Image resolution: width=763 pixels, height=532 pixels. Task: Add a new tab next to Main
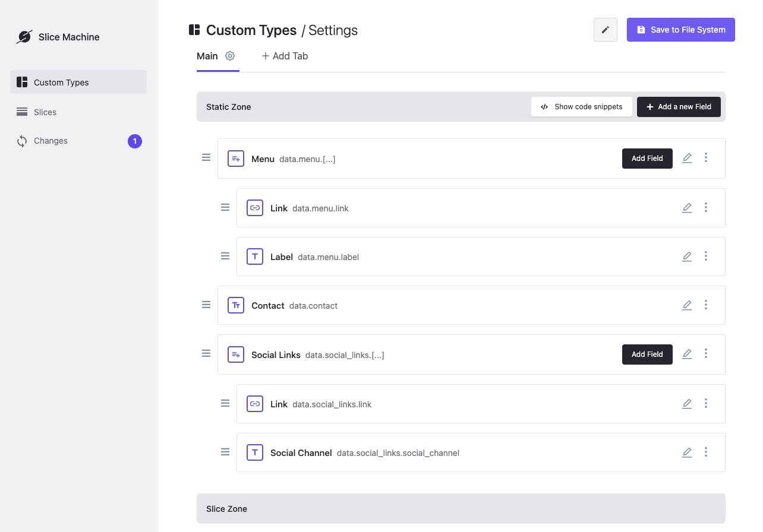pos(285,56)
